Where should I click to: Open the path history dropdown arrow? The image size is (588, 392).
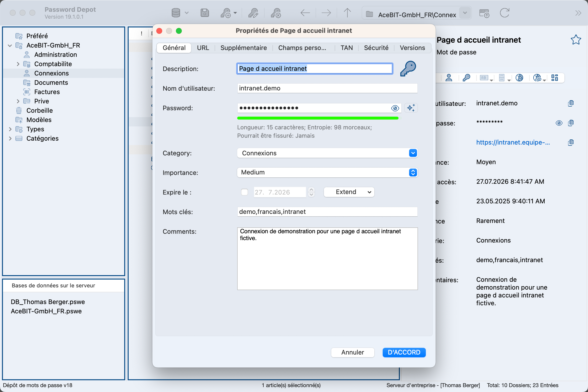(465, 13)
